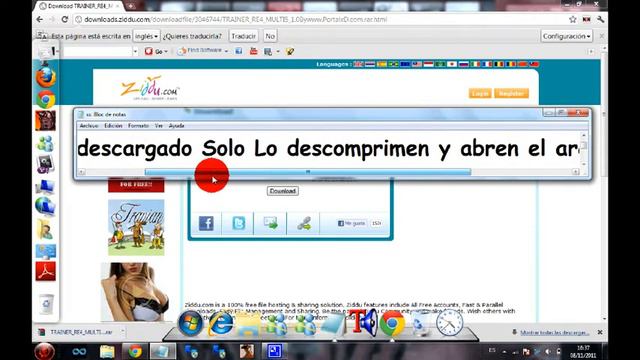Click the Download button on Ziddu page

282,191
